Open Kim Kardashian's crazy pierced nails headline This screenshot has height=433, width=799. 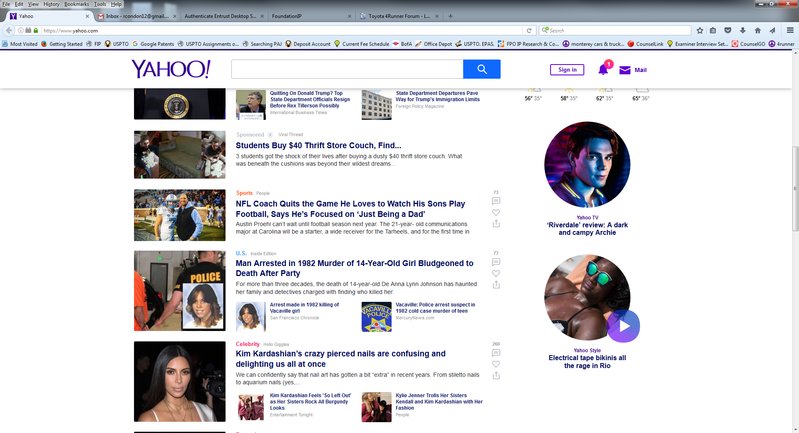coord(340,359)
